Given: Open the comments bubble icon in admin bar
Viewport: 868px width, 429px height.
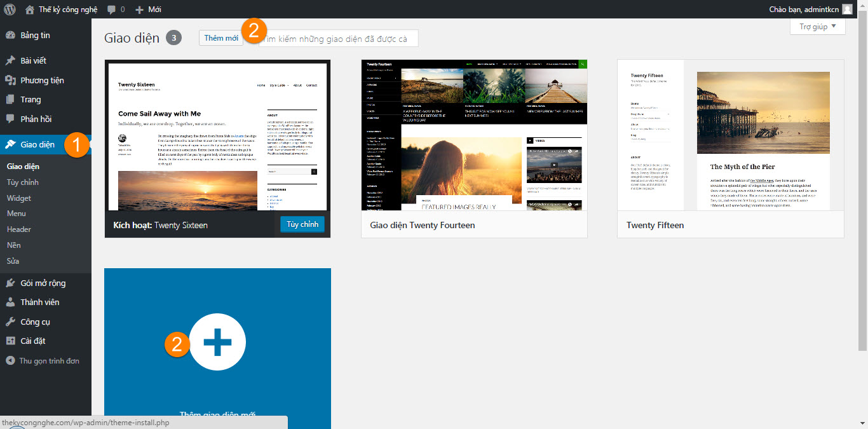Looking at the screenshot, I should click(112, 10).
